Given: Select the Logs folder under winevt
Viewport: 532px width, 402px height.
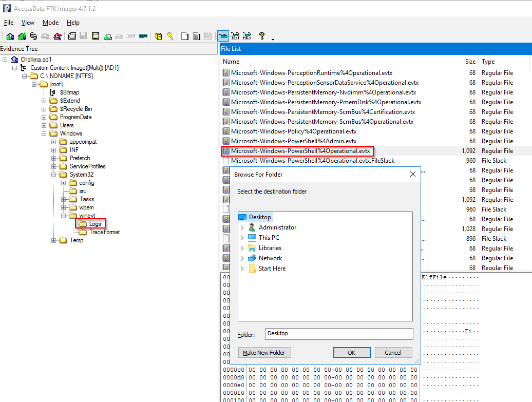Looking at the screenshot, I should (x=94, y=224).
